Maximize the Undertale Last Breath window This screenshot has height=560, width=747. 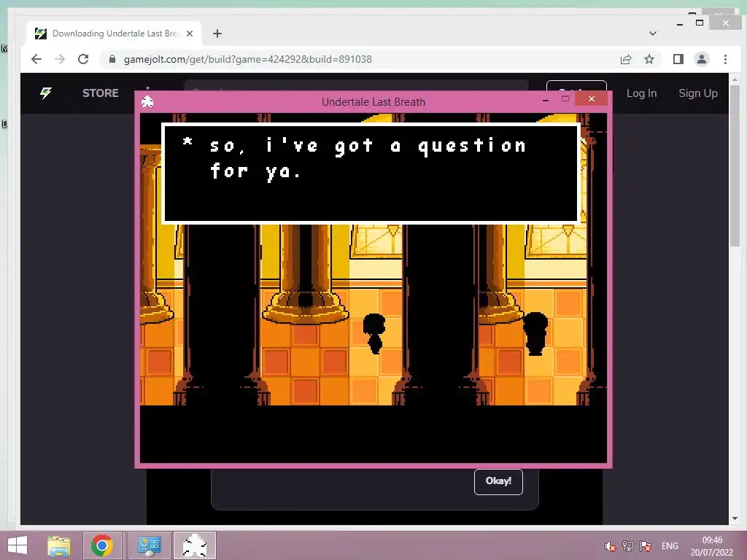point(565,99)
